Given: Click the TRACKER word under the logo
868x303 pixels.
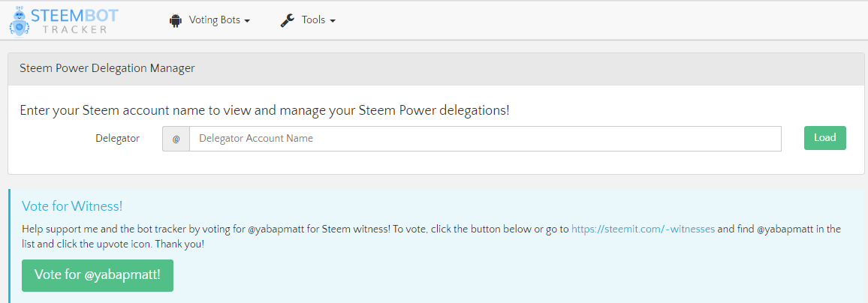Looking at the screenshot, I should 74,30.
